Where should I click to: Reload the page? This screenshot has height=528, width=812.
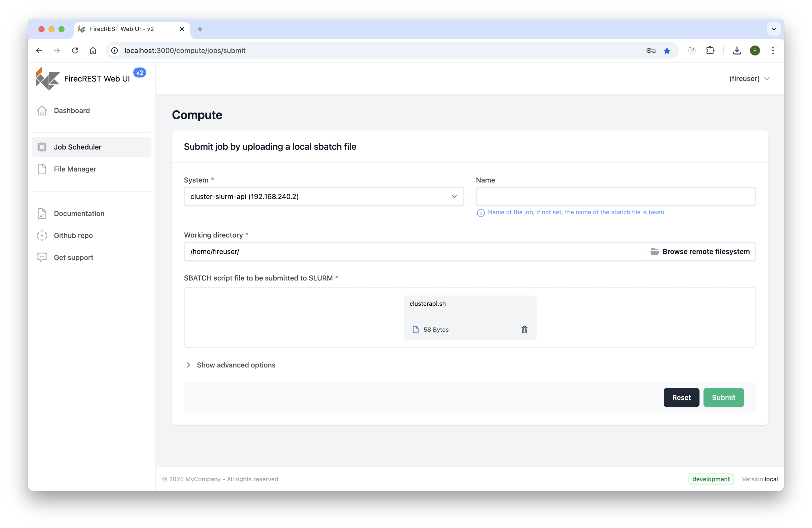point(75,50)
